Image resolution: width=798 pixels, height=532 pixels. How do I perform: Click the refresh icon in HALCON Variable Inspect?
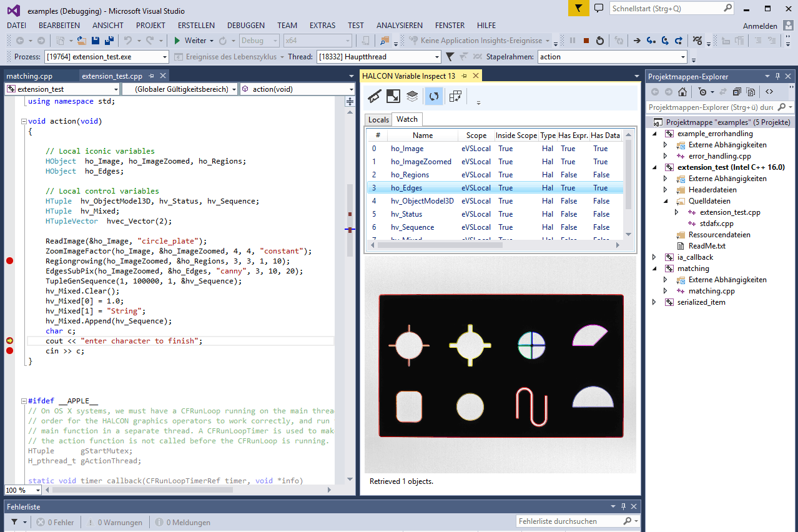434,96
